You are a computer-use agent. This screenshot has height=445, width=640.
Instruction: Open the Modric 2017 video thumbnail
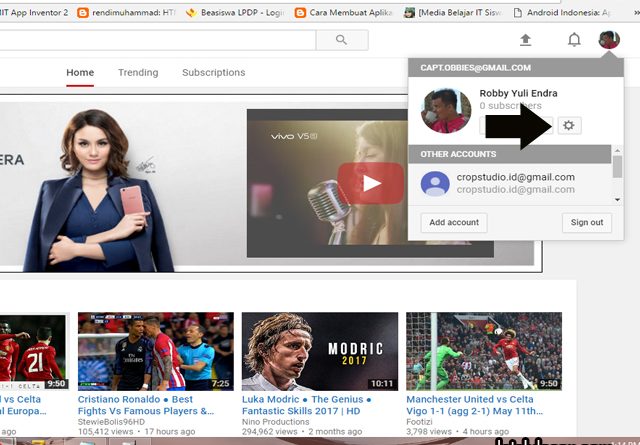(x=320, y=351)
